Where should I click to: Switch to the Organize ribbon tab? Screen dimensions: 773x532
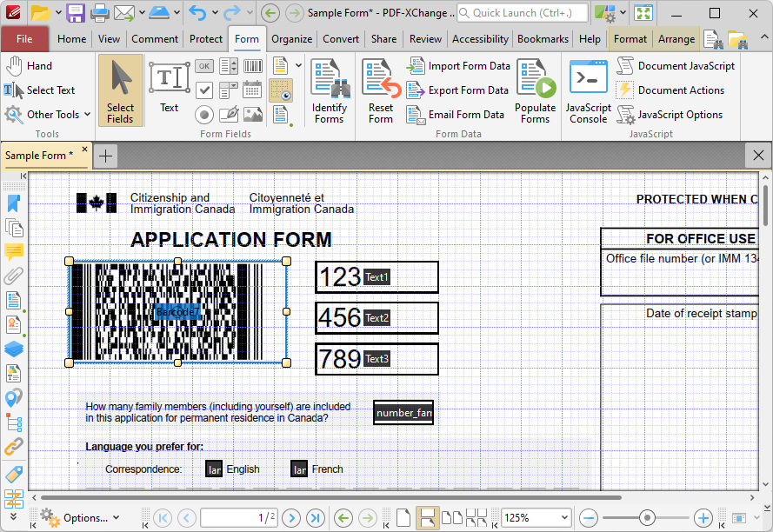coord(291,38)
